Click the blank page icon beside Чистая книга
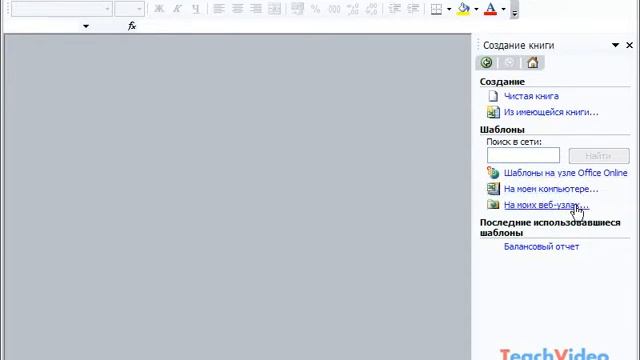This screenshot has width=640, height=360. (x=493, y=96)
